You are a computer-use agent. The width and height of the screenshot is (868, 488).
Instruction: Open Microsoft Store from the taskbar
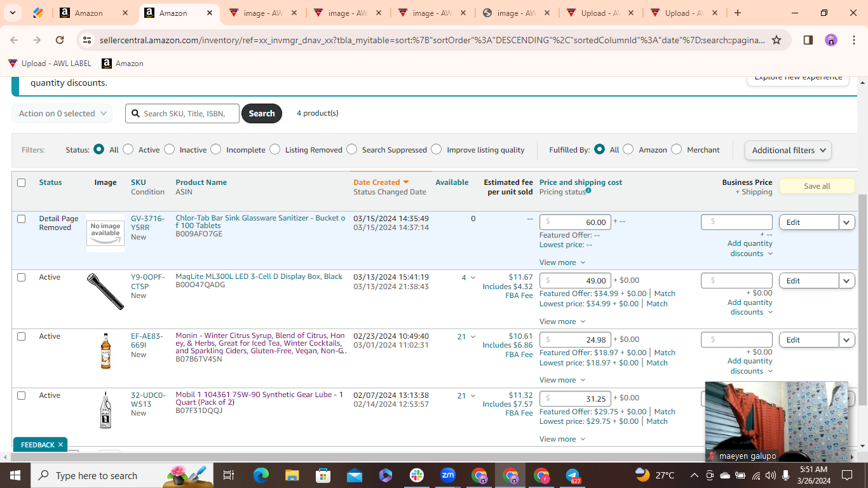pyautogui.click(x=323, y=475)
